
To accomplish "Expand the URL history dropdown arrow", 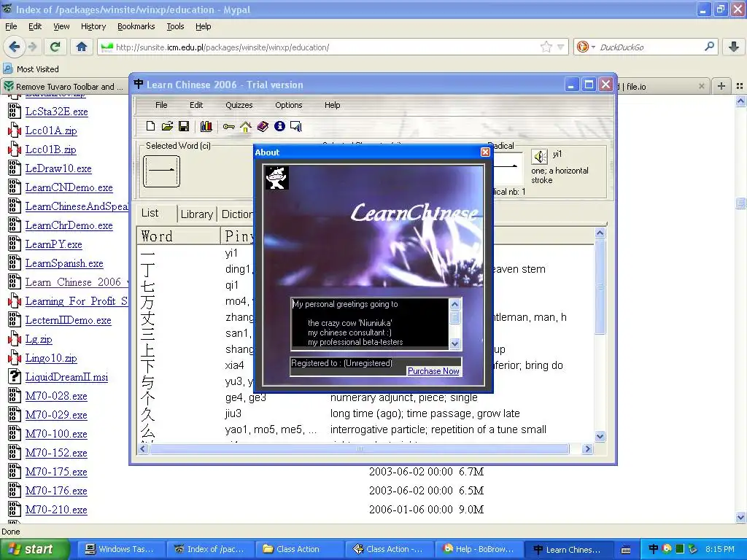I will coord(561,47).
